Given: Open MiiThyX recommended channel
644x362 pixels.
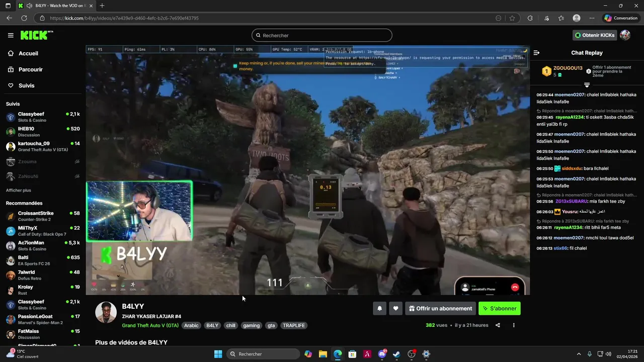Looking at the screenshot, I should click(43, 231).
